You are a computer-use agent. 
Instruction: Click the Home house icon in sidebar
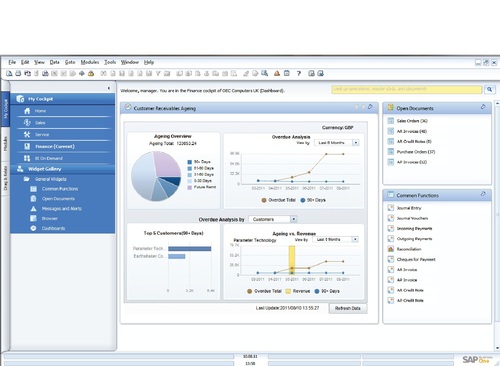[x=27, y=111]
